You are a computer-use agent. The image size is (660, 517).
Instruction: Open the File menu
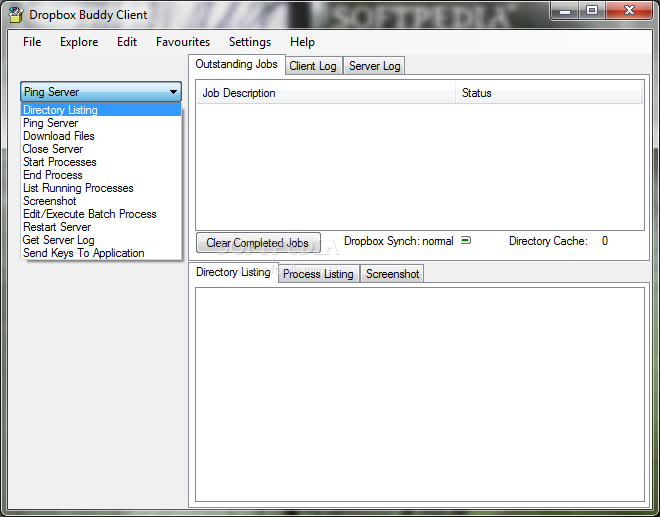[x=32, y=42]
